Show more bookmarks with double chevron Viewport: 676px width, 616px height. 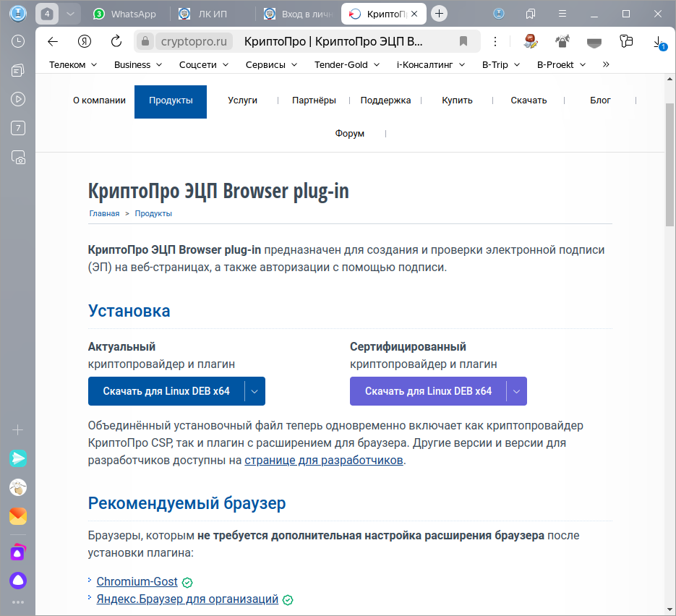click(606, 64)
